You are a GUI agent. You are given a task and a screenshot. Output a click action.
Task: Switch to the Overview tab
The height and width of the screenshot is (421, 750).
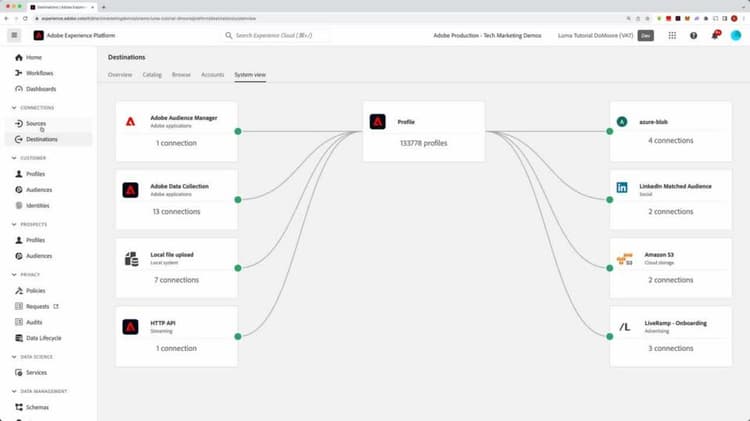tap(120, 75)
